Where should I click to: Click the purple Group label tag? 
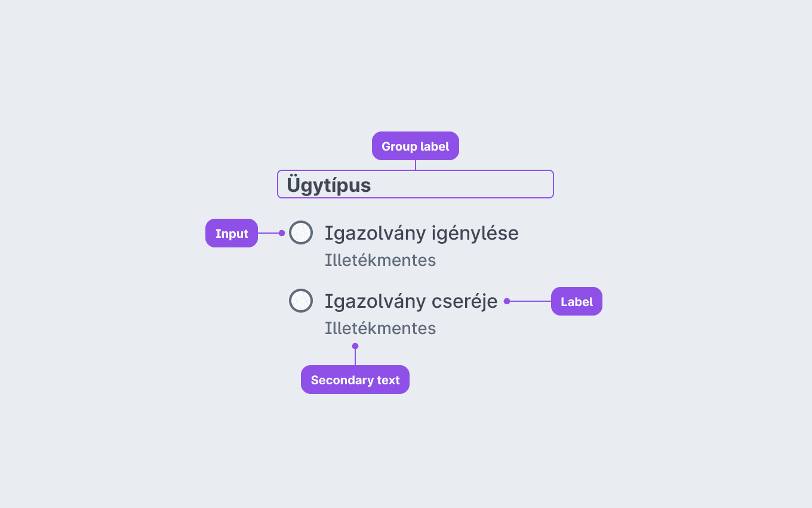[416, 146]
